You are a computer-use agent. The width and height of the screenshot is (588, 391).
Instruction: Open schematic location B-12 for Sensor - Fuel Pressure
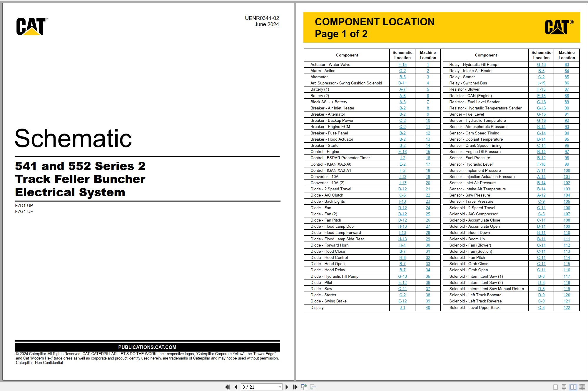(541, 158)
